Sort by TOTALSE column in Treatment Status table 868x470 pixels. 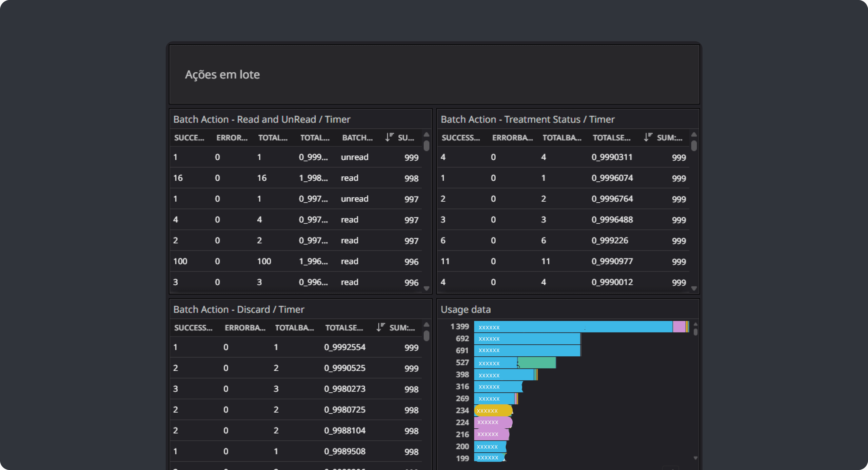[611, 138]
